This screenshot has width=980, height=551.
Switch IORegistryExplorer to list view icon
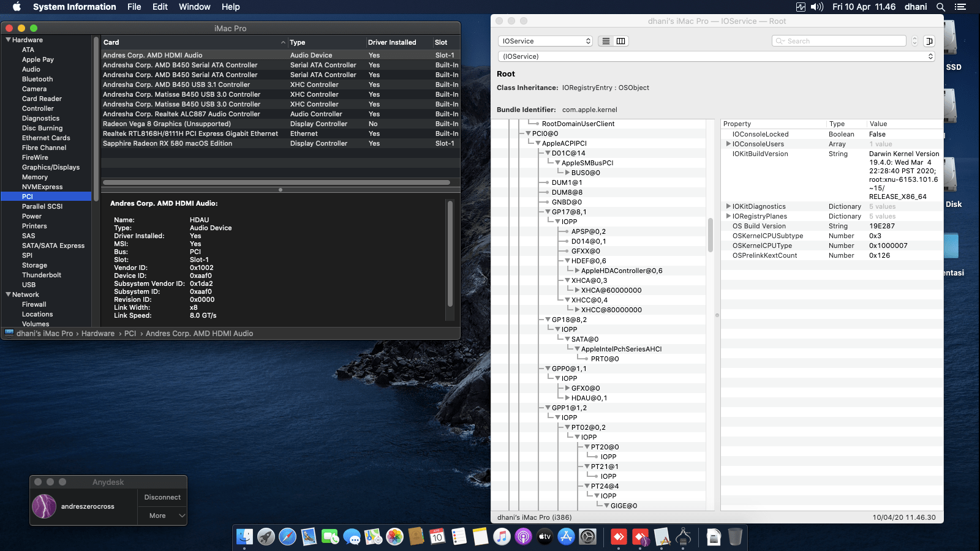[x=606, y=41]
